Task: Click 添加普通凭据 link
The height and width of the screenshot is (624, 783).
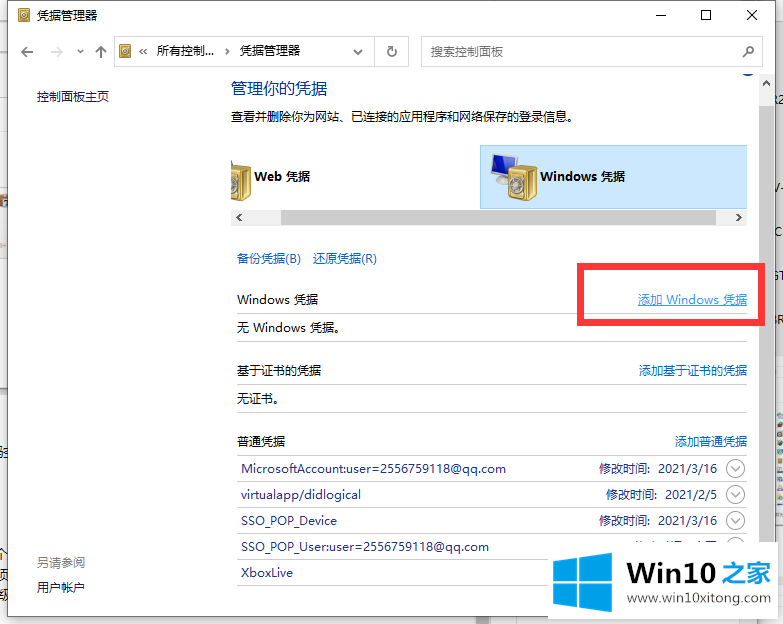Action: tap(710, 442)
